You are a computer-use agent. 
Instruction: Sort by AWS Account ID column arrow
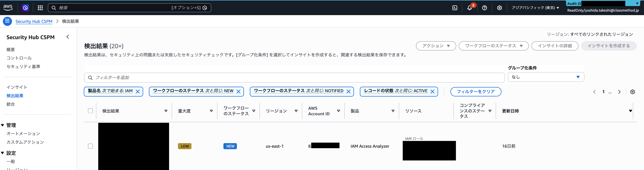338,111
